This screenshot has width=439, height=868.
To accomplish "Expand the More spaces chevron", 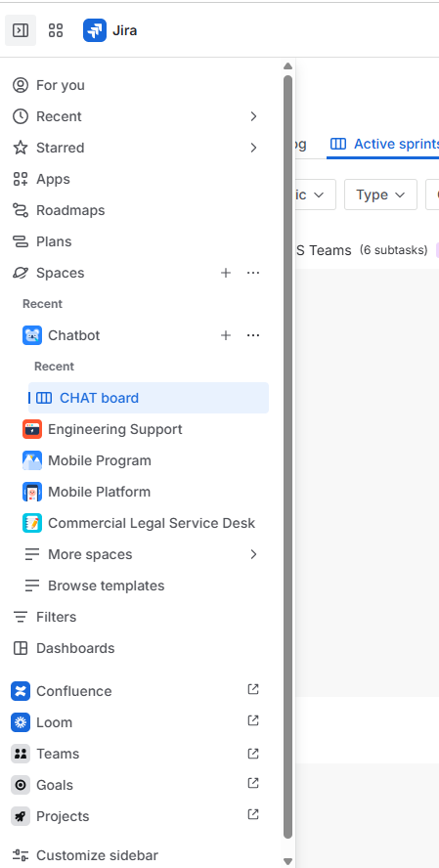I will (x=253, y=554).
